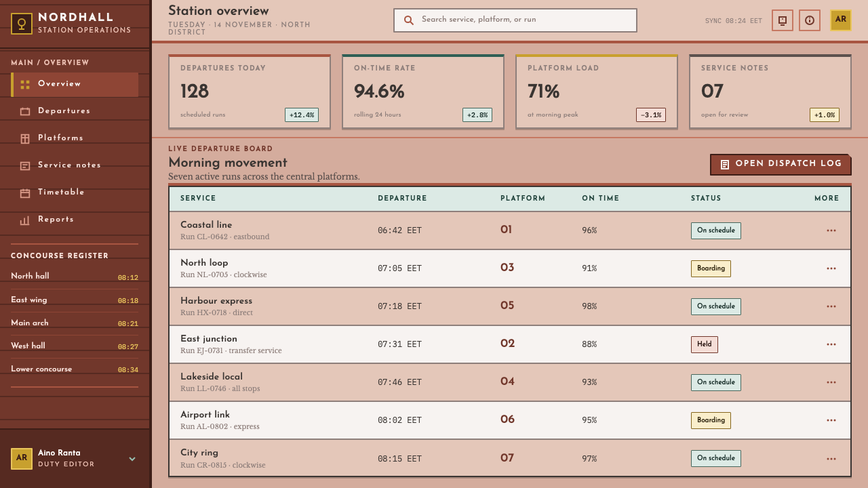This screenshot has width=868, height=488.
Task: Open more options for Airport link
Action: [x=831, y=420]
